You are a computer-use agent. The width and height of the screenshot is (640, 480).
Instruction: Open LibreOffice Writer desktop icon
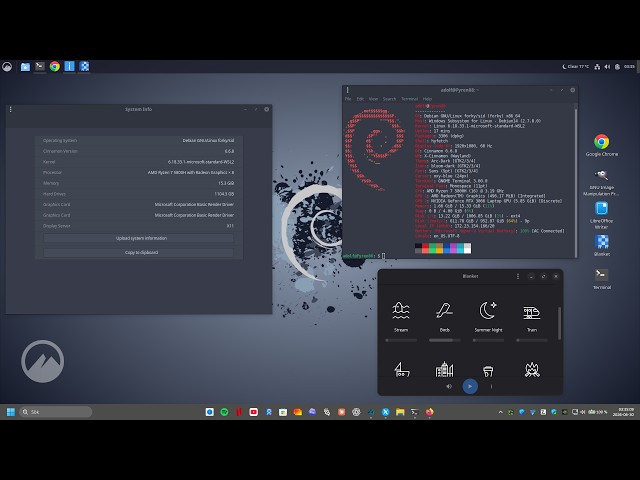click(601, 215)
